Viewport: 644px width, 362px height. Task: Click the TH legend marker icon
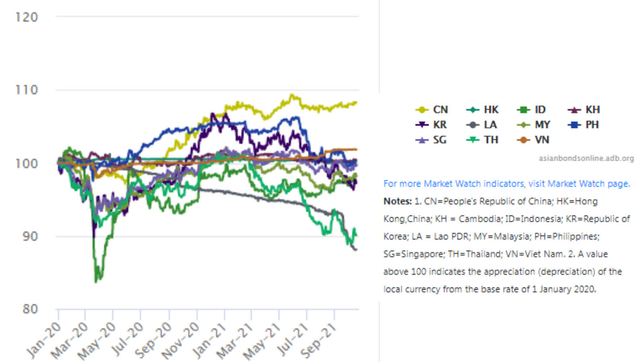[x=473, y=140]
